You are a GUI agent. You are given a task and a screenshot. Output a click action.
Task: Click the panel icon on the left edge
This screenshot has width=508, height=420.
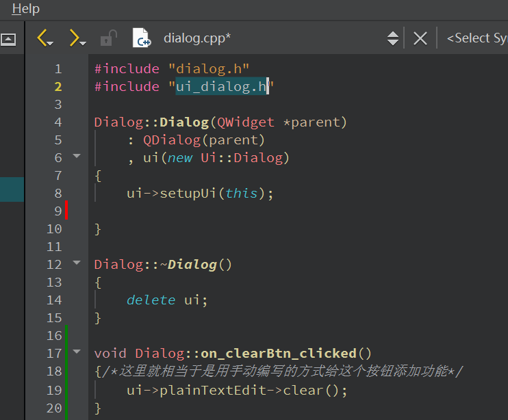(x=8, y=39)
